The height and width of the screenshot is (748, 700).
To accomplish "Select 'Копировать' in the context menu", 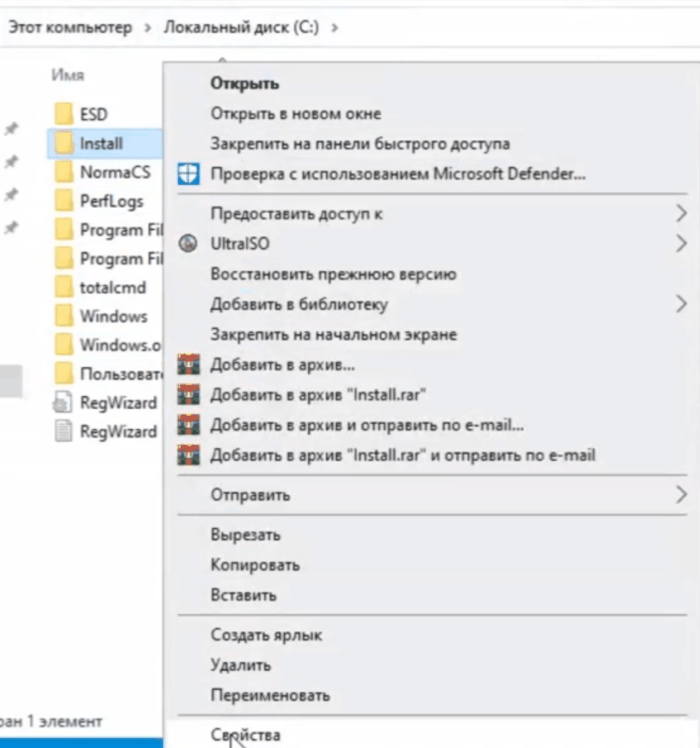I will [x=255, y=565].
